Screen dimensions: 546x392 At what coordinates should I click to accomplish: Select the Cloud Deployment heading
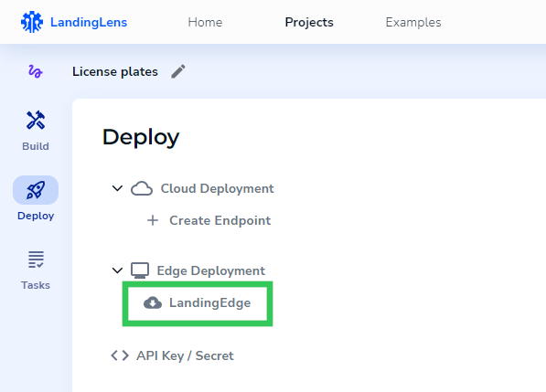[218, 188]
